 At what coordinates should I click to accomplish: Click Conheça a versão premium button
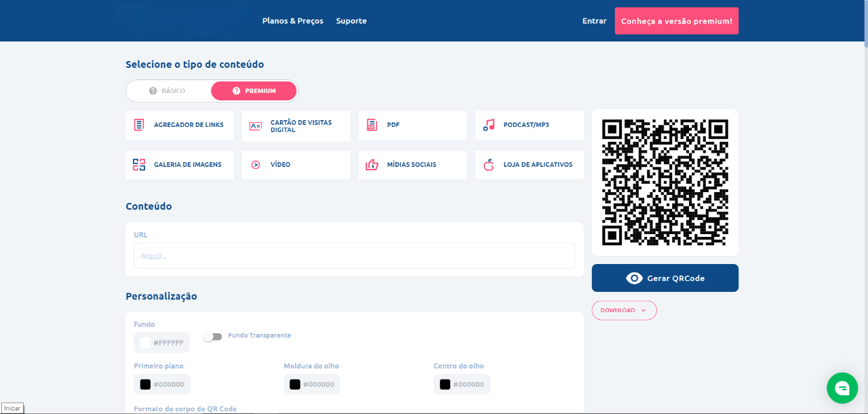677,21
